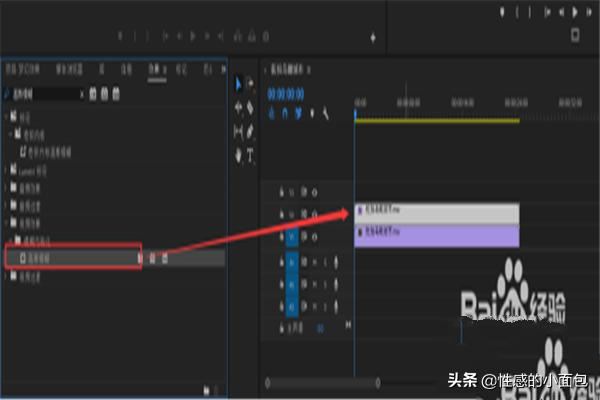Collapse the Presets folder at top of tree
This screenshot has height=400, width=600.
pos(7,115)
